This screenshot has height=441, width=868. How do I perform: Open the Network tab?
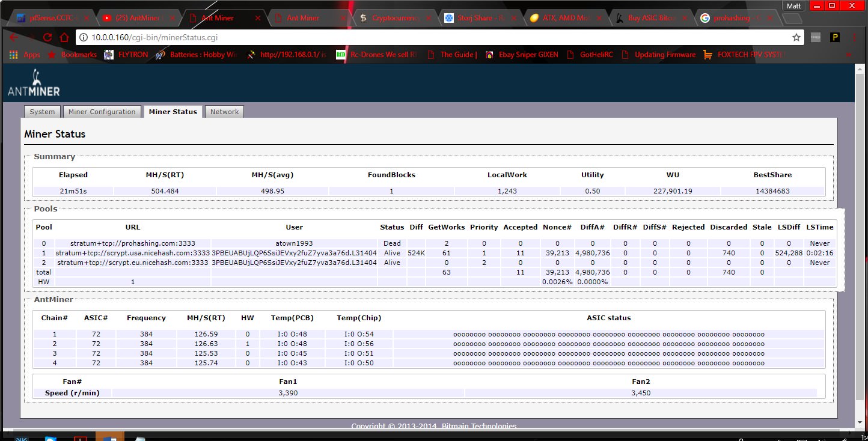click(224, 112)
